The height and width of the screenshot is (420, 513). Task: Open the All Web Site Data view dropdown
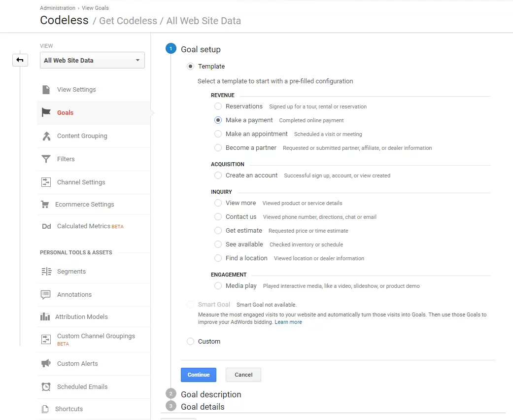[x=92, y=60]
